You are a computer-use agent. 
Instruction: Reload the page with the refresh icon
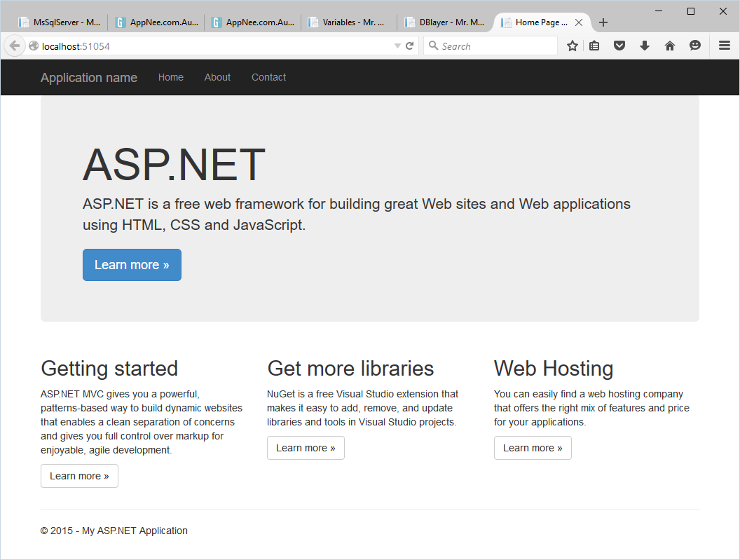410,46
